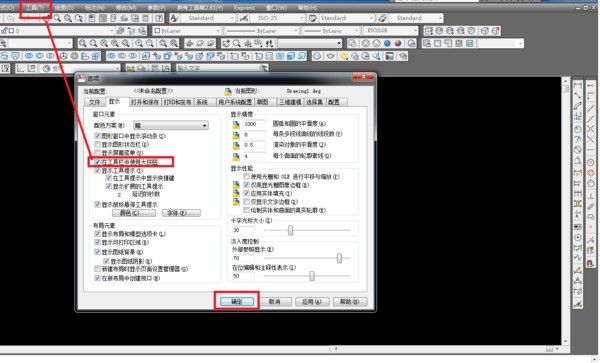This screenshot has height=363, width=600.
Task: Open the ByLayer lineweight dropdown
Action: click(x=331, y=31)
